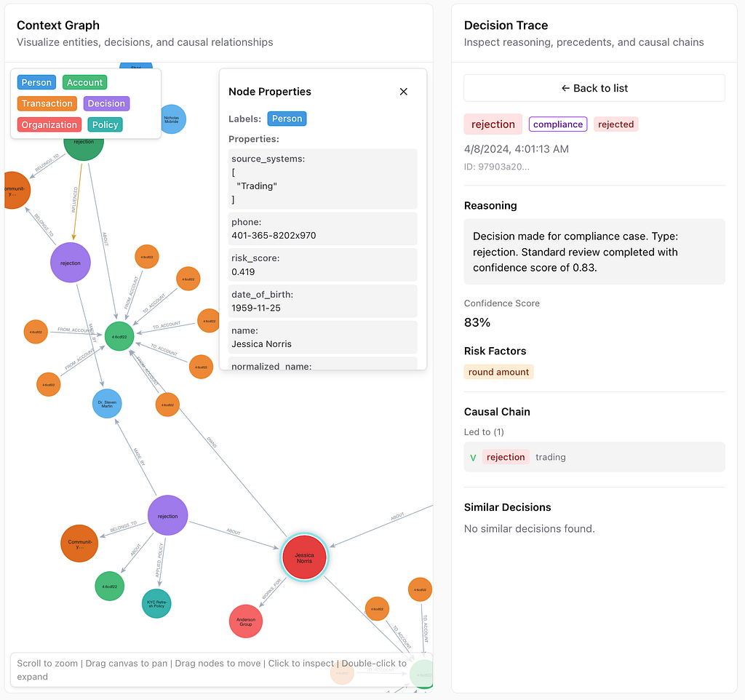Close the Node Properties panel
Screen dimensions: 745x700
pos(404,92)
